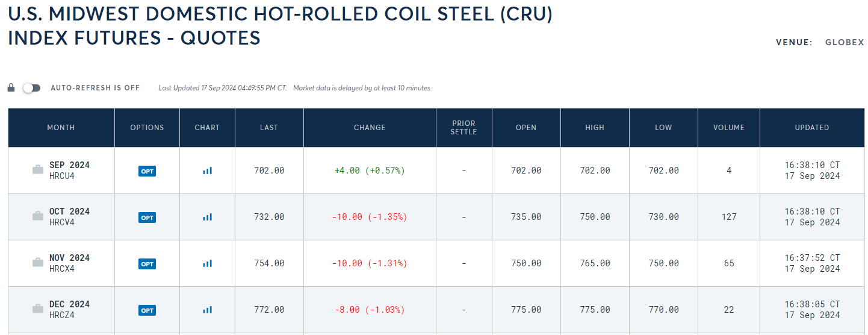
Task: Click the lock icon near auto-refresh
Action: (x=11, y=88)
